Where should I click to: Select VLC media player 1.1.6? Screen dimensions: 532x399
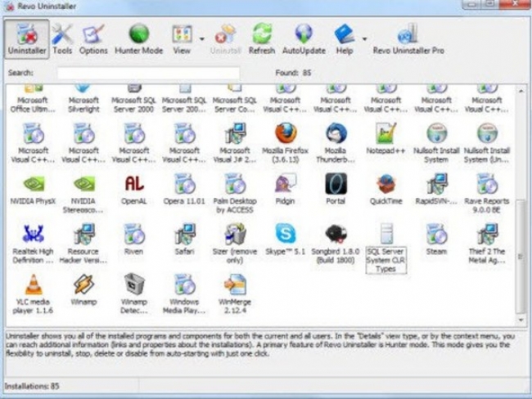click(x=34, y=289)
